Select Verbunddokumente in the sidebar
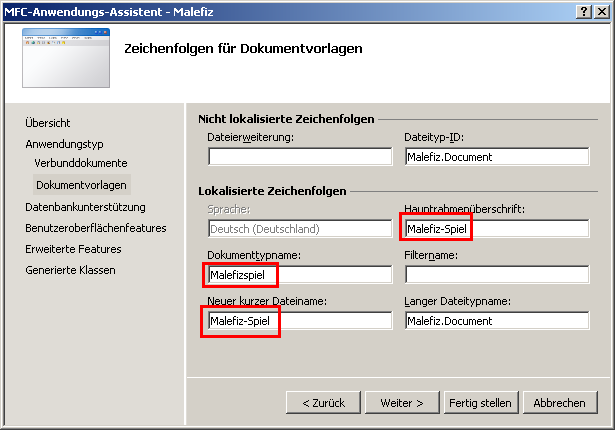This screenshot has height=430, width=615. (x=81, y=163)
